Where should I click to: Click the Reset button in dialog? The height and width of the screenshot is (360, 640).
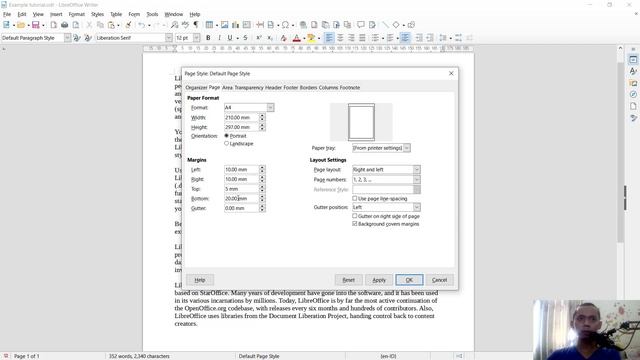click(348, 280)
